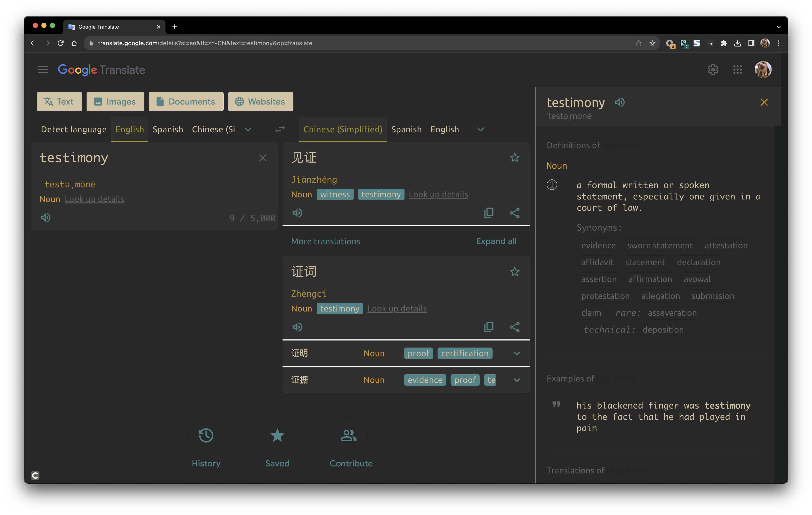The height and width of the screenshot is (515, 812).
Task: Switch to Documents translation tab
Action: point(186,102)
